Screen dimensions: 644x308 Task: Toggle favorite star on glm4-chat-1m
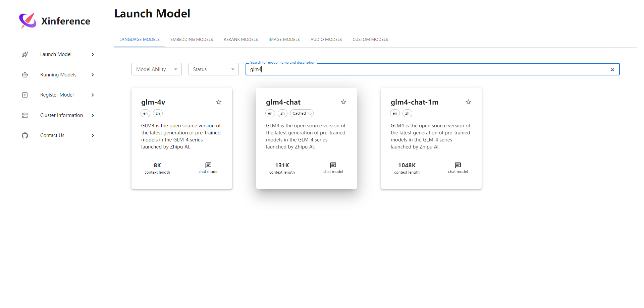coord(468,102)
